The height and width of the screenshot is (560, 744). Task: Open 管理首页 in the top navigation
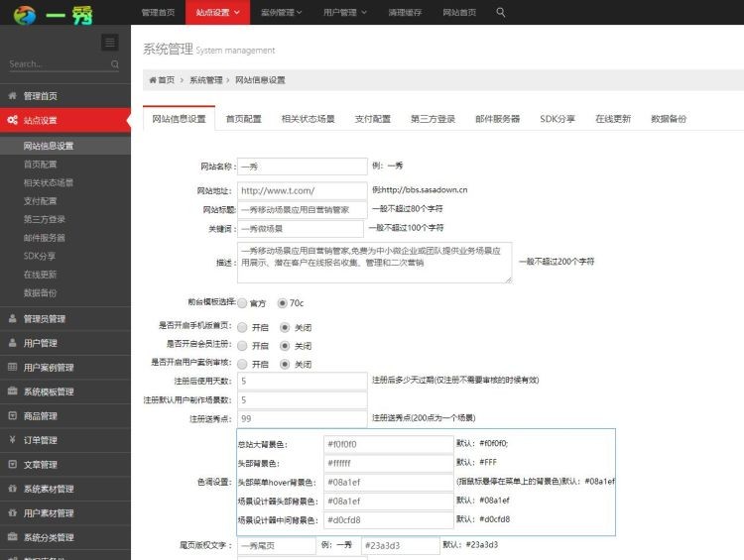click(158, 12)
